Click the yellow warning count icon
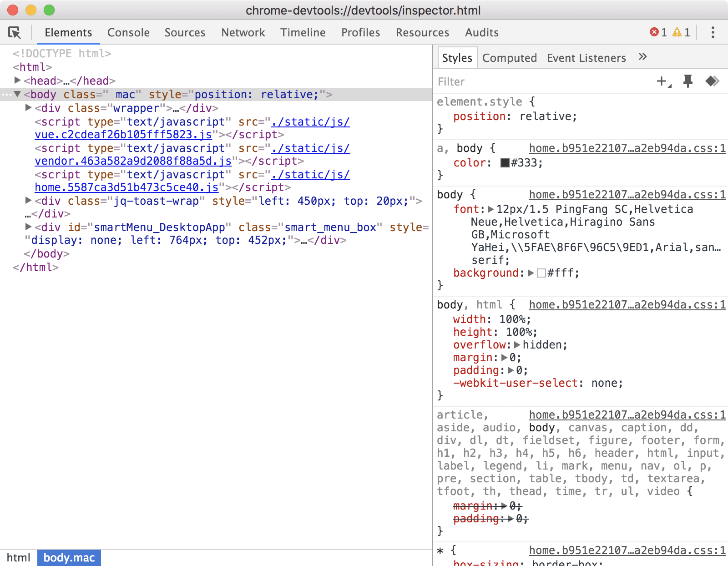The image size is (728, 566). coord(677,32)
